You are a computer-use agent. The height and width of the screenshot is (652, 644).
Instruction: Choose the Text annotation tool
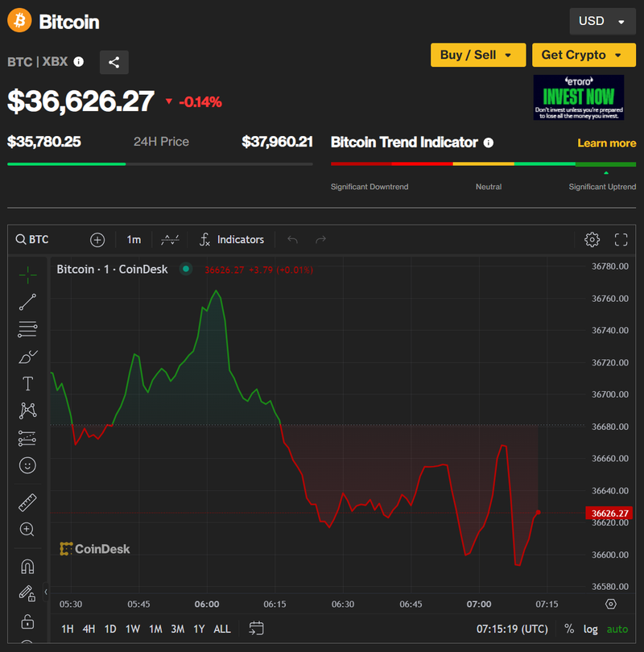coord(27,383)
